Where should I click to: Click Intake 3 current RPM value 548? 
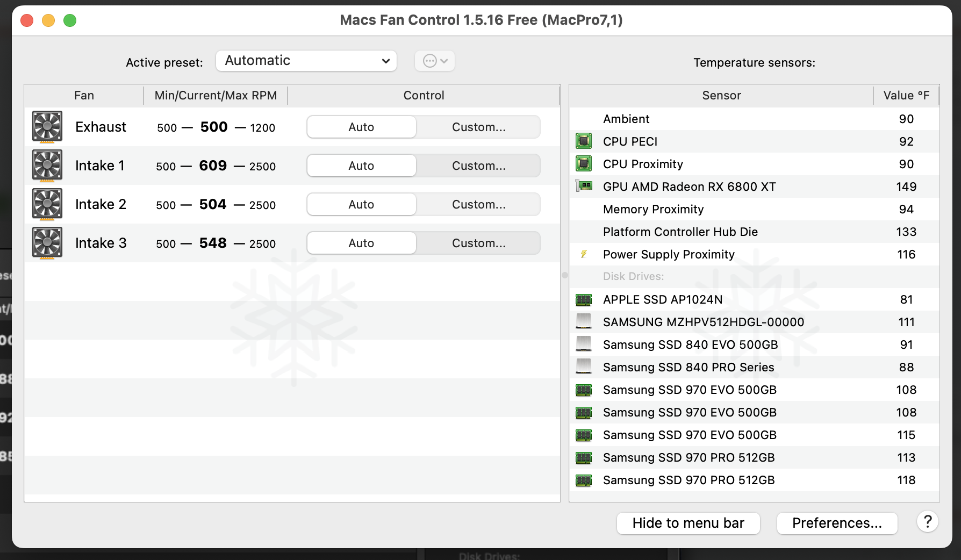[213, 243]
